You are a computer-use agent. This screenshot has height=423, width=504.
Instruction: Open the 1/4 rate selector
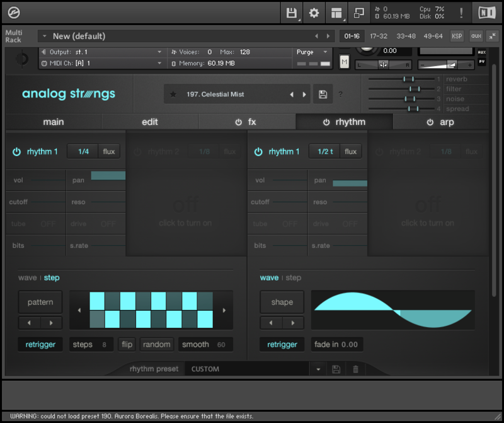(x=83, y=151)
